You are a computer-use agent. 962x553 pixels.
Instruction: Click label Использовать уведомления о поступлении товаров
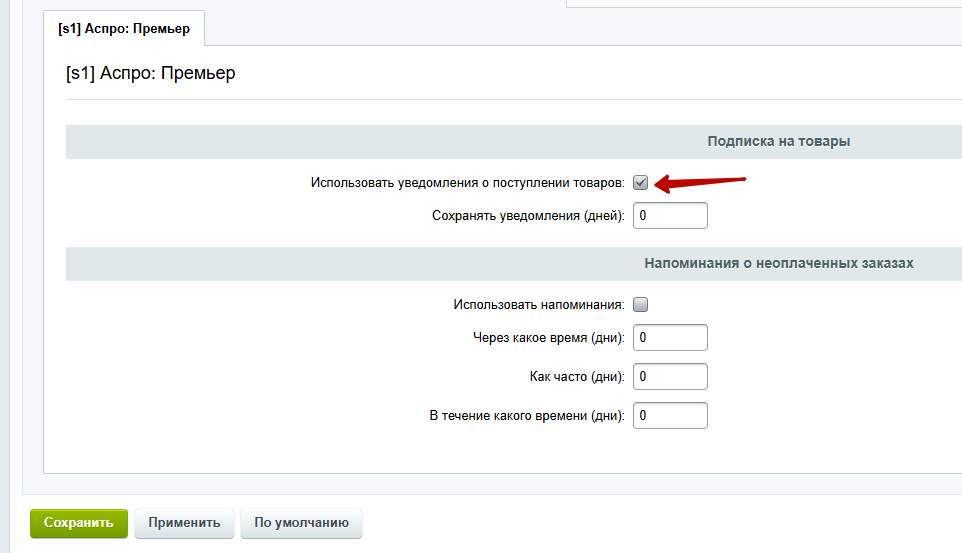[468, 183]
